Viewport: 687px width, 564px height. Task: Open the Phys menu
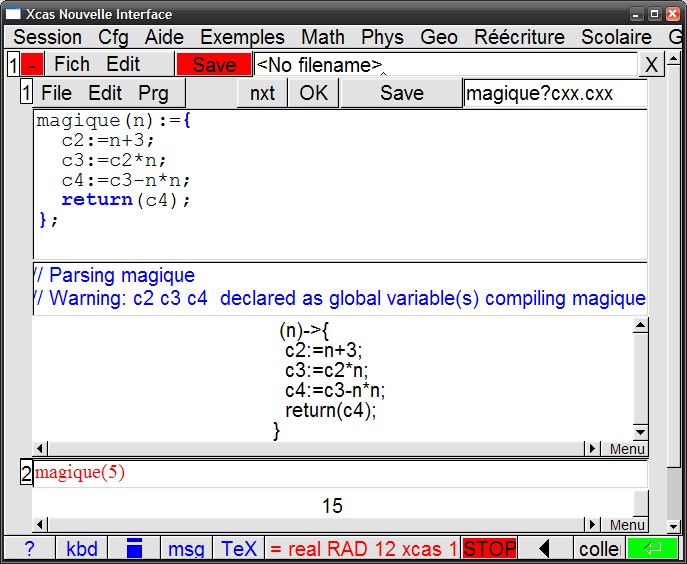(382, 37)
